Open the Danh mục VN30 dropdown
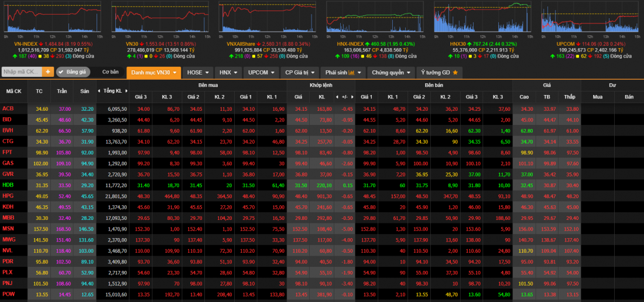Viewport: 644px width, 302px height. pos(154,73)
